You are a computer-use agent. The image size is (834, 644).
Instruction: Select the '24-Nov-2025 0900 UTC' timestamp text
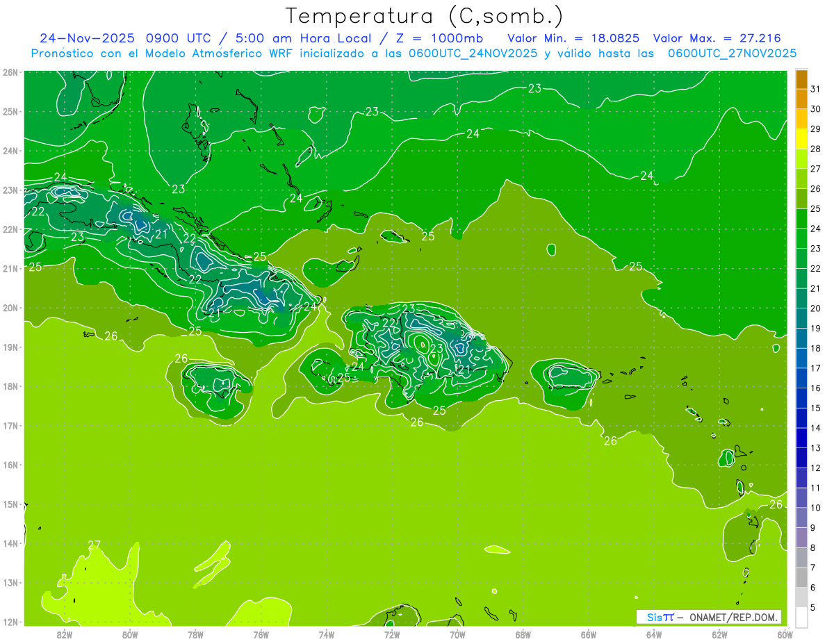(x=125, y=38)
